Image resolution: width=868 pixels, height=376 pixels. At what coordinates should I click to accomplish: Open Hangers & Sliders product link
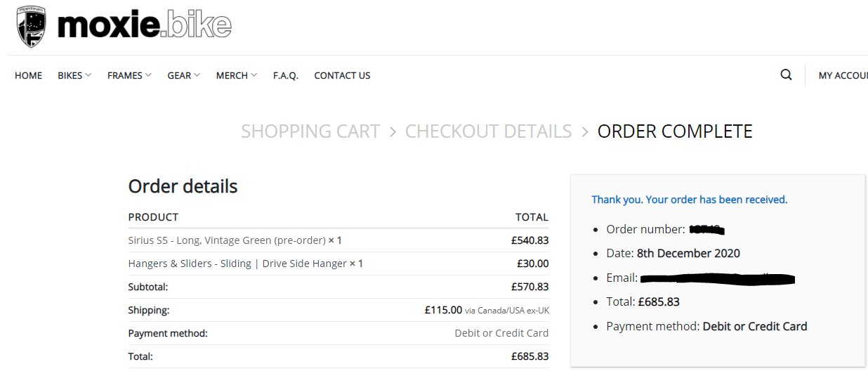237,264
